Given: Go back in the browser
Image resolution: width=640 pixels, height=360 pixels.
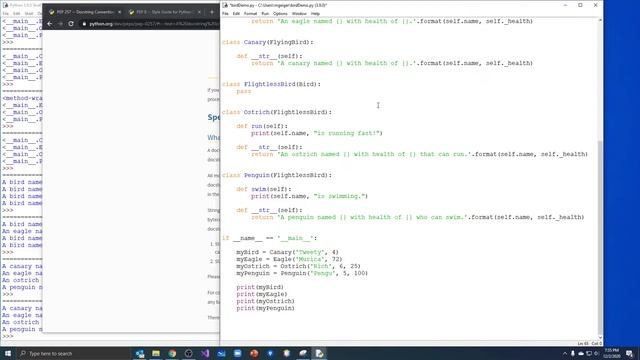Looking at the screenshot, I should click(49, 24).
